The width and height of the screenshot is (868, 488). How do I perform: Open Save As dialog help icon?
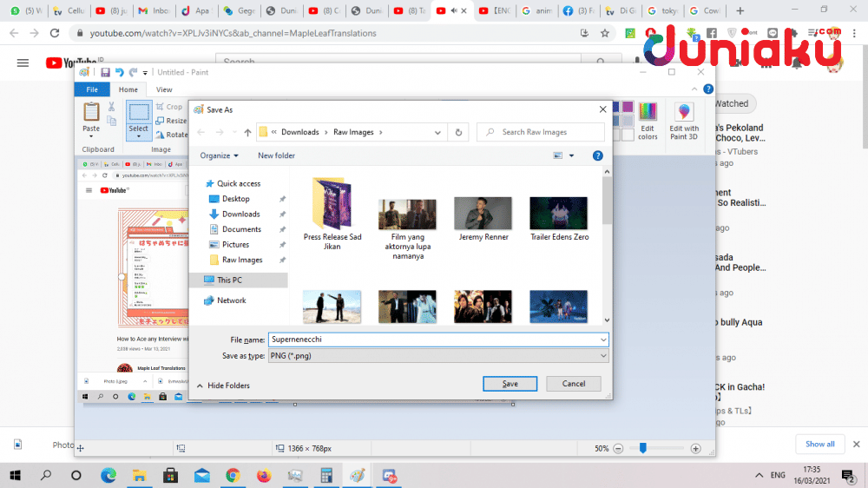[x=597, y=155]
